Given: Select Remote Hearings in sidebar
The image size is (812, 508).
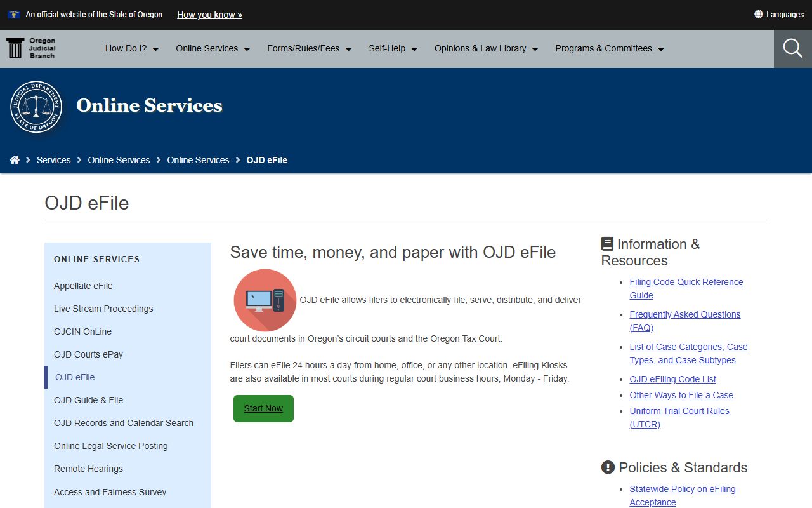Looking at the screenshot, I should click(x=88, y=469).
